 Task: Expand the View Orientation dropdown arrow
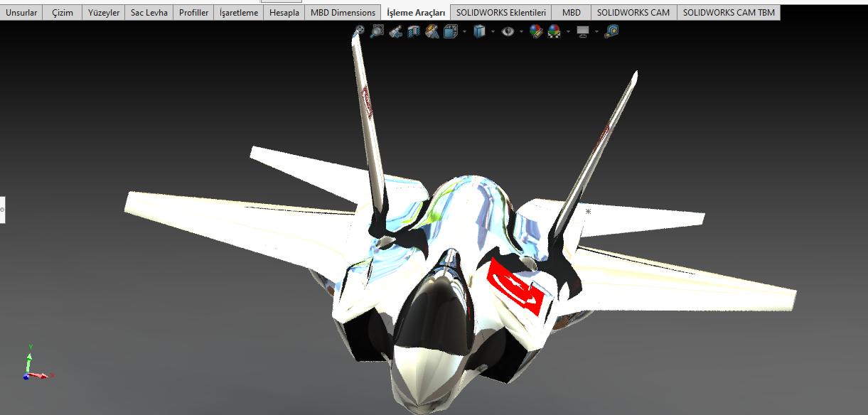point(464,31)
